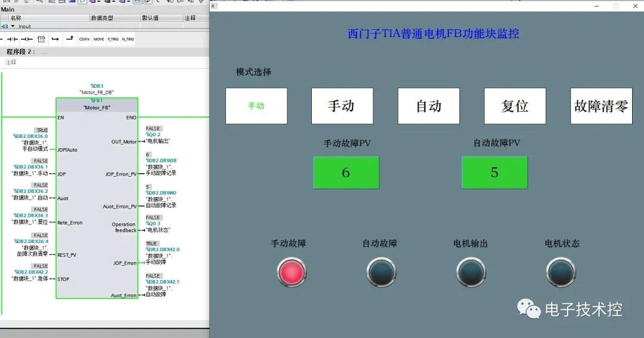Screen dimensions: 644x338
Task: Click the %DB3 address above the block
Action: pyautogui.click(x=97, y=86)
